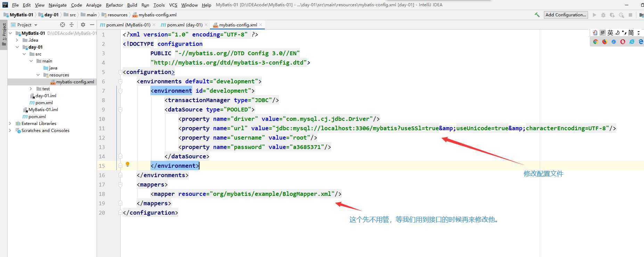Click MyBatis-01 breadcrumb in navigation bar
The width and height of the screenshot is (644, 257).
(x=18, y=15)
